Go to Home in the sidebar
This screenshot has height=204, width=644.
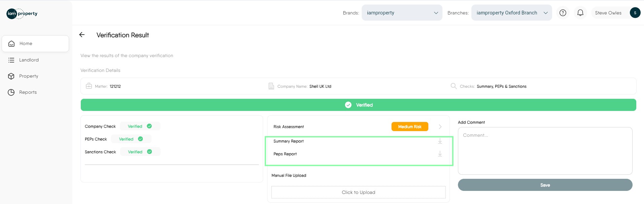(x=35, y=44)
